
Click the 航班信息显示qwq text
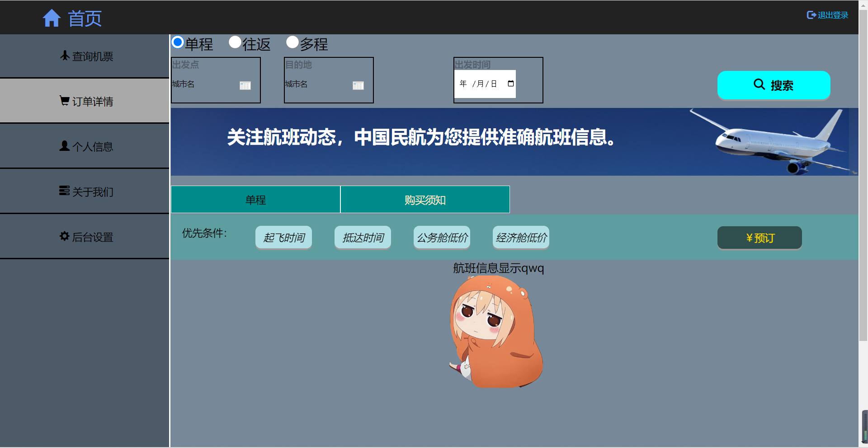tap(498, 268)
